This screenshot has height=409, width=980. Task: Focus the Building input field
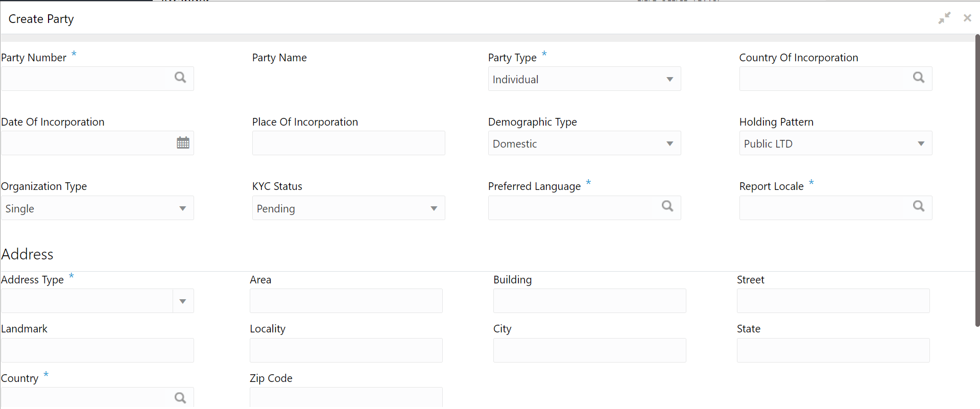(x=589, y=301)
